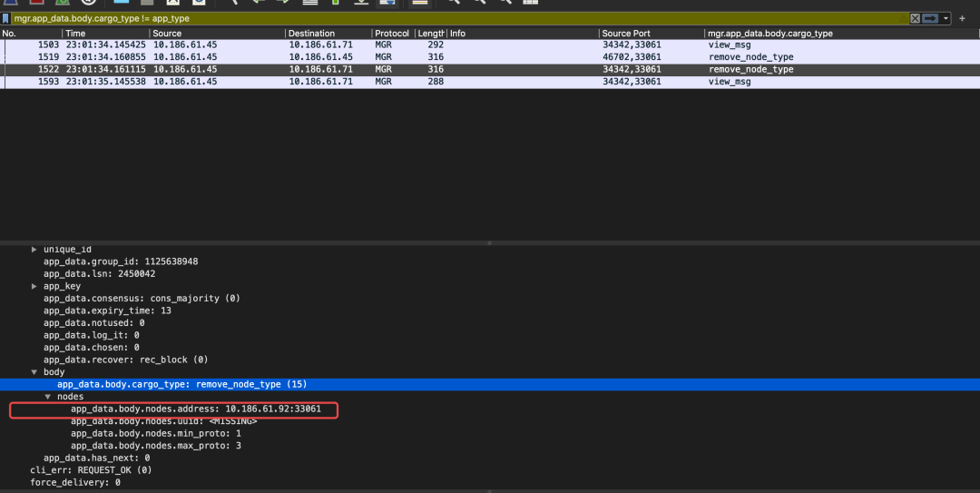The height and width of the screenshot is (493, 980).
Task: Add a filter button with plus icon
Action: (x=962, y=18)
